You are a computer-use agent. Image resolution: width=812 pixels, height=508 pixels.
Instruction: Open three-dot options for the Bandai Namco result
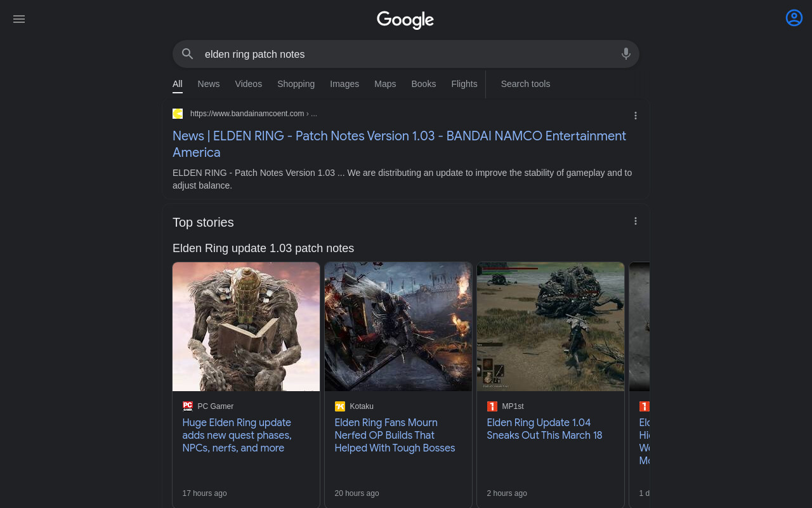(636, 116)
